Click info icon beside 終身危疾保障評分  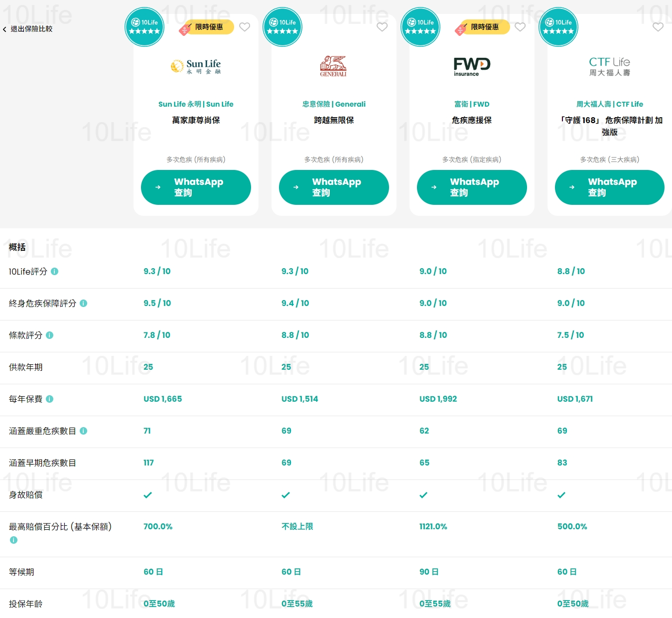tap(84, 304)
